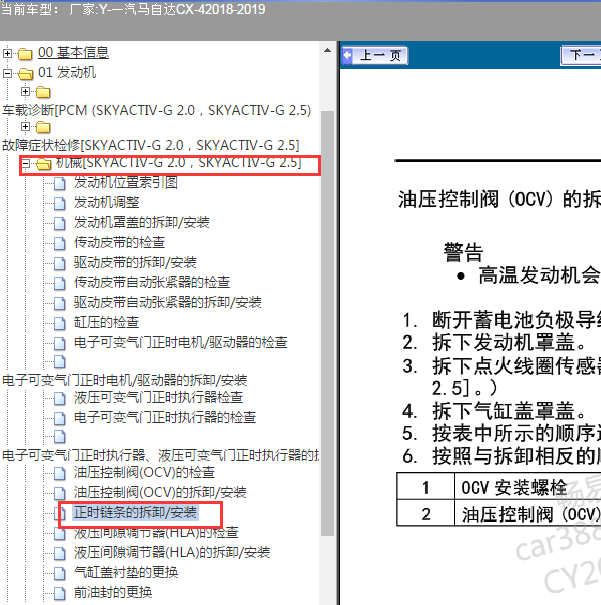
Task: Open 发动机位置索引图 page
Action: 126,182
